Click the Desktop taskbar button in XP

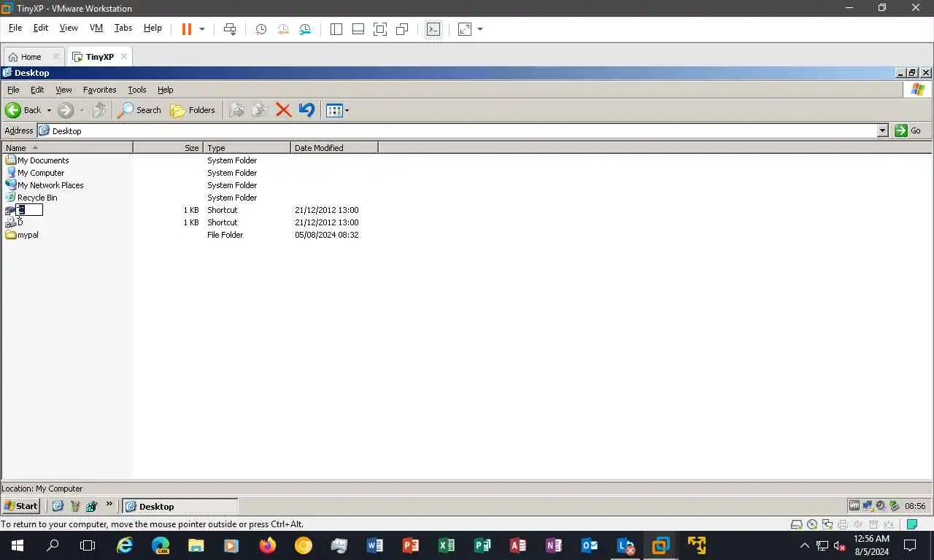pyautogui.click(x=180, y=506)
